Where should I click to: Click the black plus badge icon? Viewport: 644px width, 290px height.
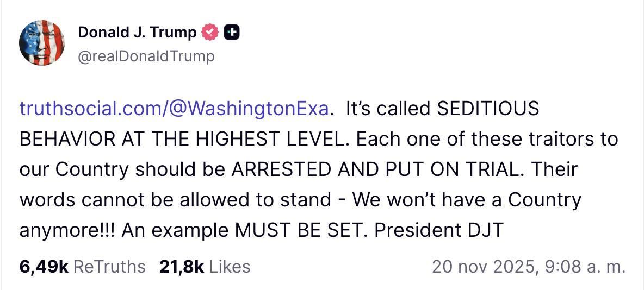pos(232,33)
